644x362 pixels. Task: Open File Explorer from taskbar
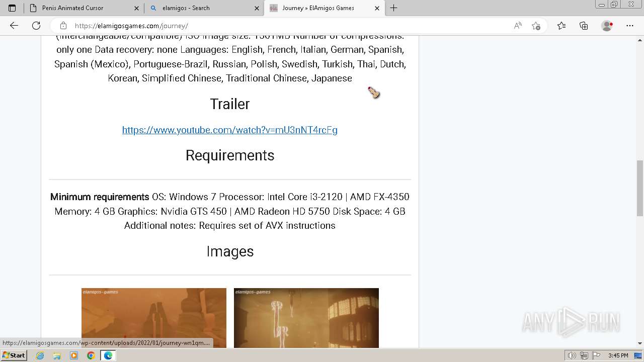coord(57,355)
